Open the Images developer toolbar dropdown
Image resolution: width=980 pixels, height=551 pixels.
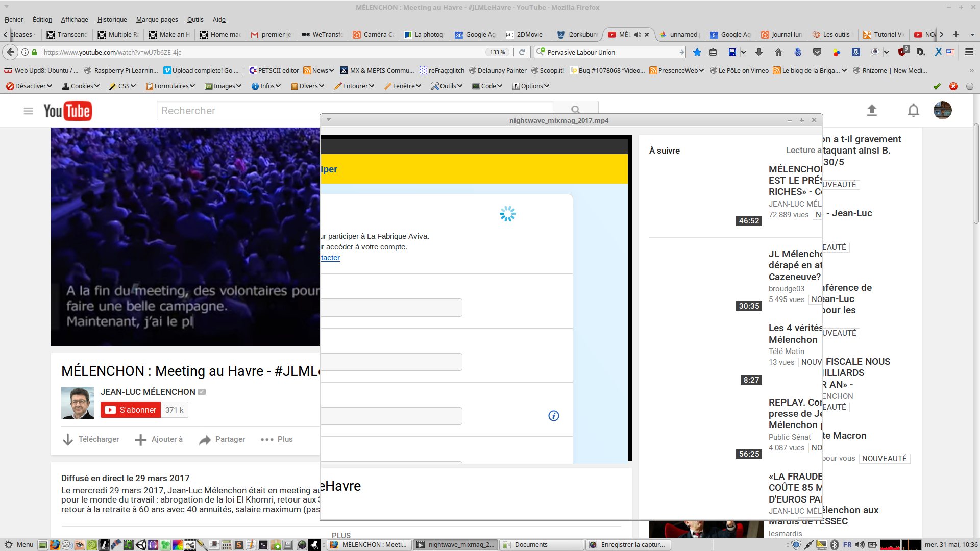[x=223, y=86]
